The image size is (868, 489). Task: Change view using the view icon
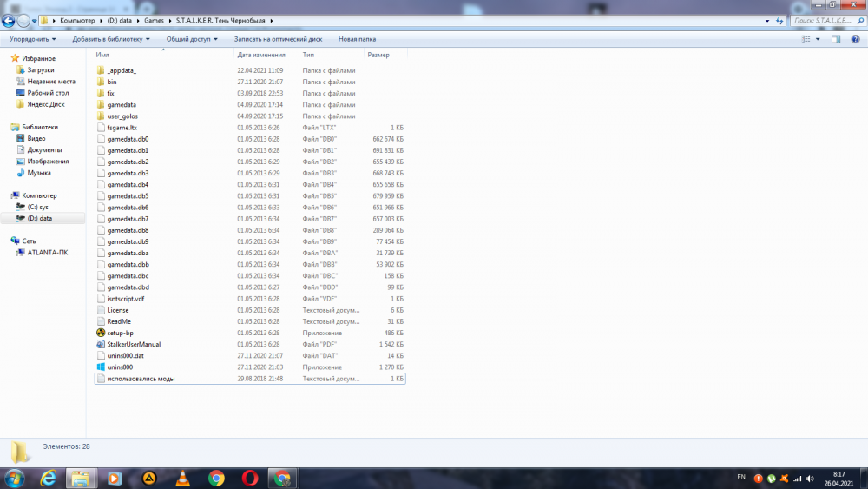pyautogui.click(x=806, y=39)
